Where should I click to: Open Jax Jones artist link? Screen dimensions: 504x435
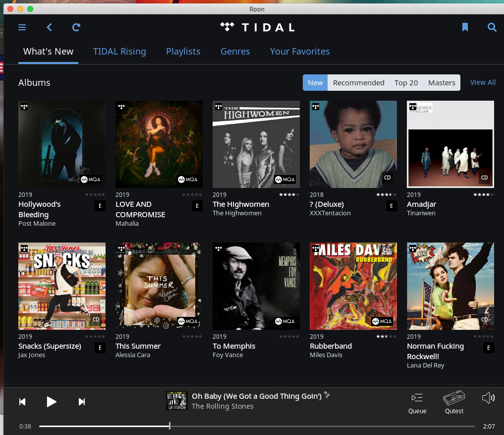(32, 355)
